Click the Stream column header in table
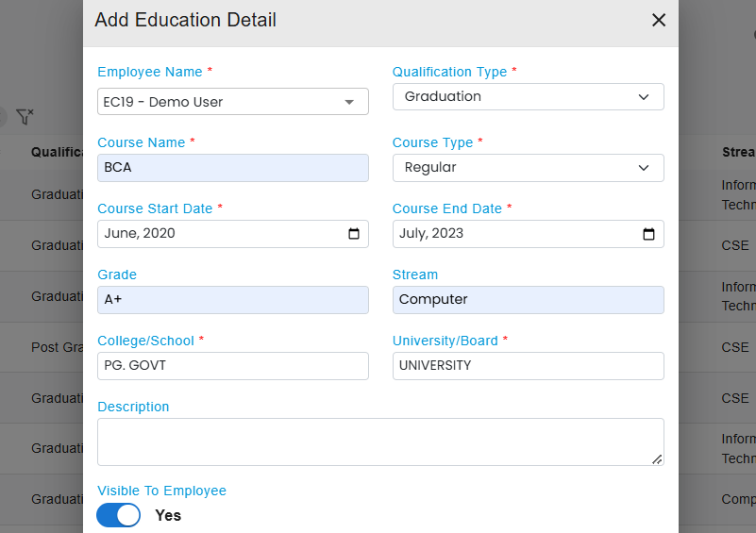The height and width of the screenshot is (533, 756). pos(738,152)
